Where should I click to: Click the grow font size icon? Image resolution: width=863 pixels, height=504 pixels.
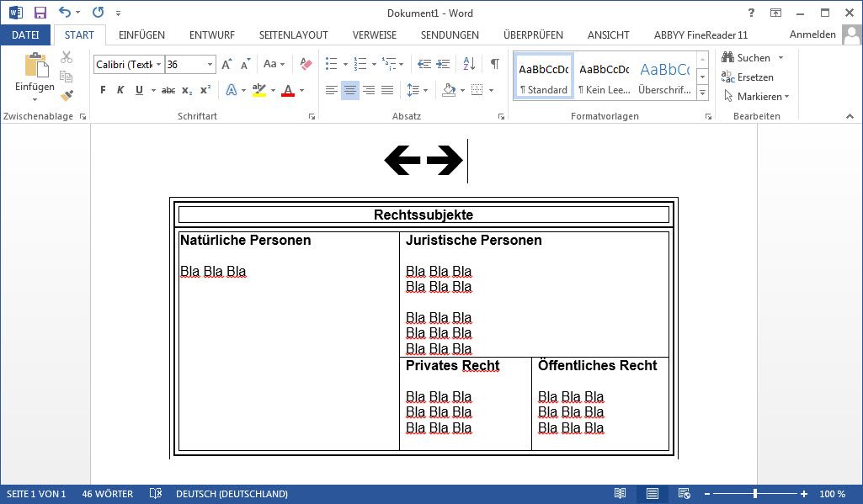click(x=226, y=64)
